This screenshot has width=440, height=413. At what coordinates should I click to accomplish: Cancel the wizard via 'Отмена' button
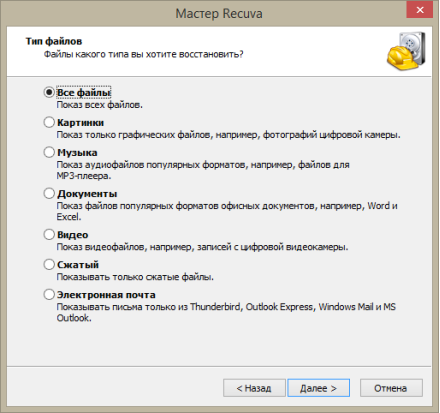point(391,388)
